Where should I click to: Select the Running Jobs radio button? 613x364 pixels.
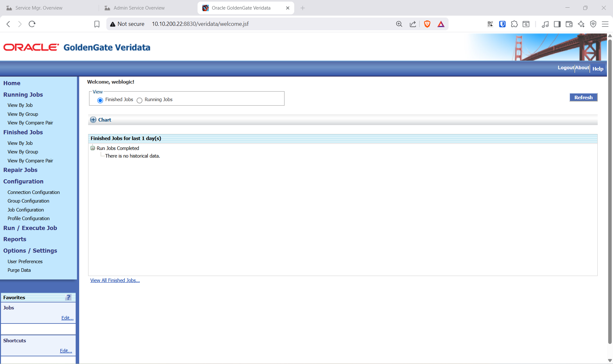coord(140,100)
